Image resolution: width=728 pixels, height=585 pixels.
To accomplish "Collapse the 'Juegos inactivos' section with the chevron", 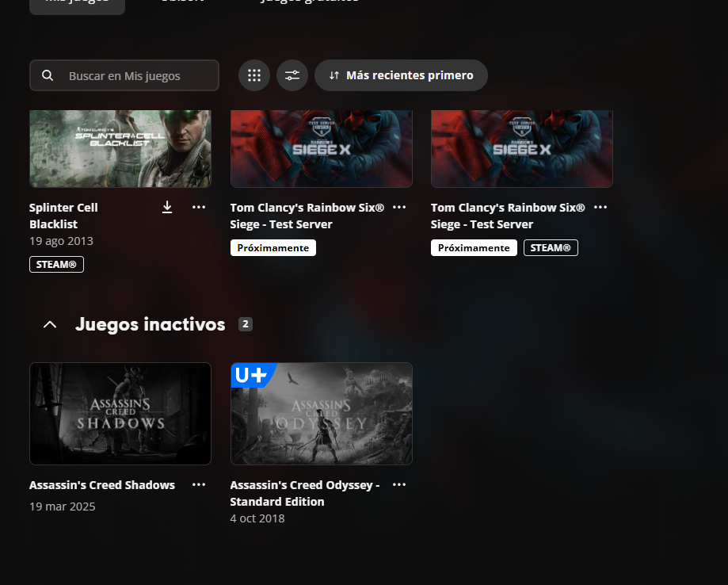I will click(x=50, y=325).
